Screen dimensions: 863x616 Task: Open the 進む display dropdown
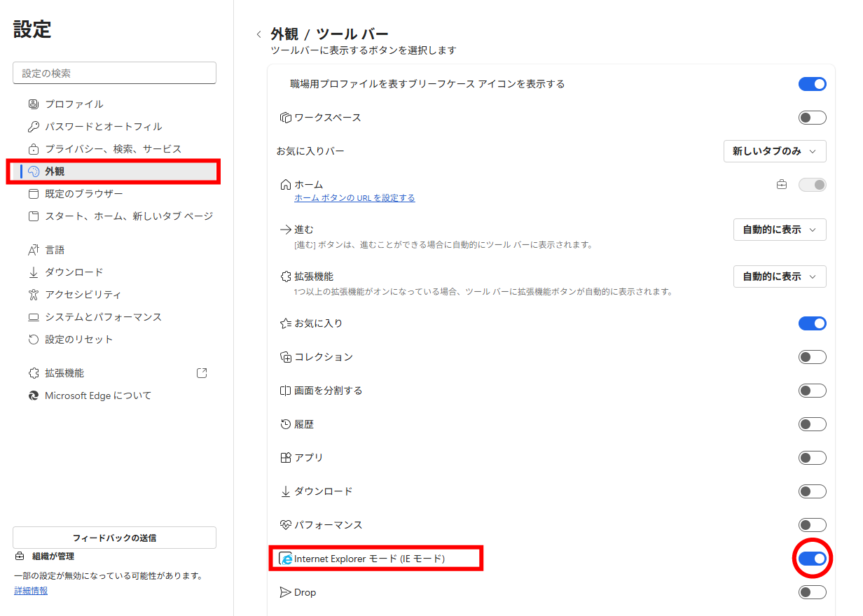click(x=780, y=230)
